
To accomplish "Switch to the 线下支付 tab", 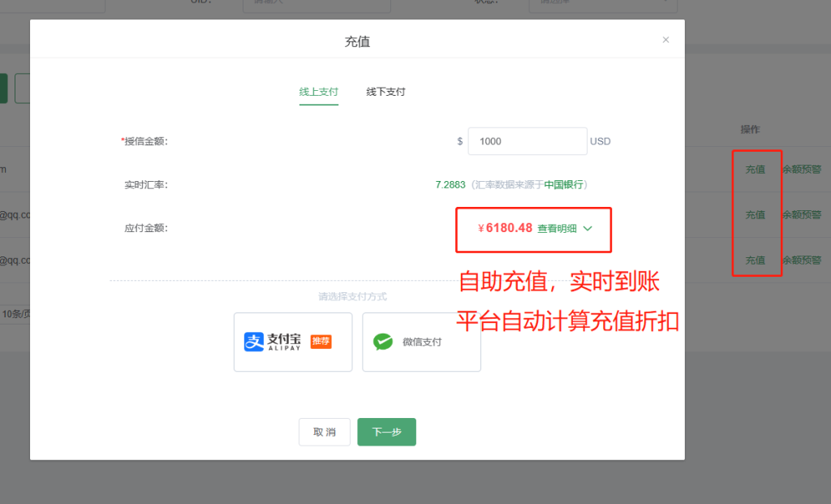I will 385,92.
